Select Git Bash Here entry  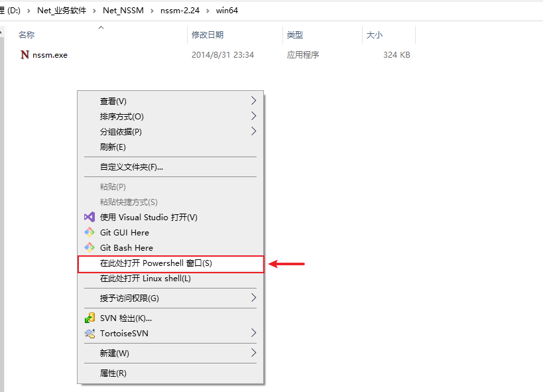(170, 248)
